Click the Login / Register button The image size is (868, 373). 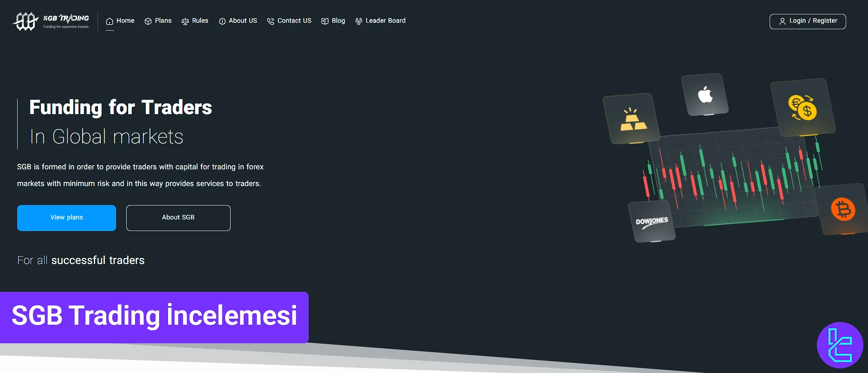[x=808, y=21]
